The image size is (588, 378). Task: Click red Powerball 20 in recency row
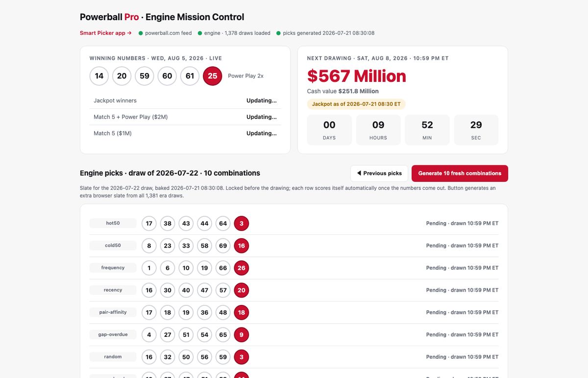coord(242,290)
